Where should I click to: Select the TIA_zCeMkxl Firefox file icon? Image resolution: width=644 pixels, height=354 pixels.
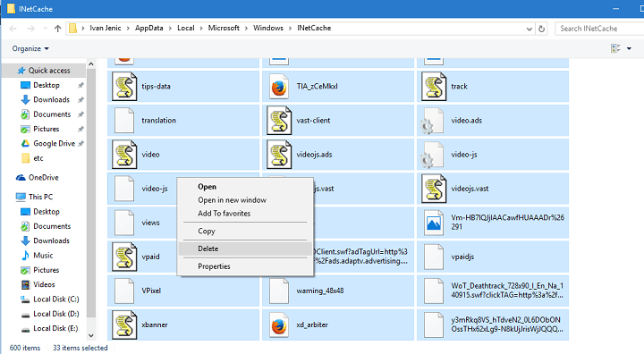pos(279,87)
